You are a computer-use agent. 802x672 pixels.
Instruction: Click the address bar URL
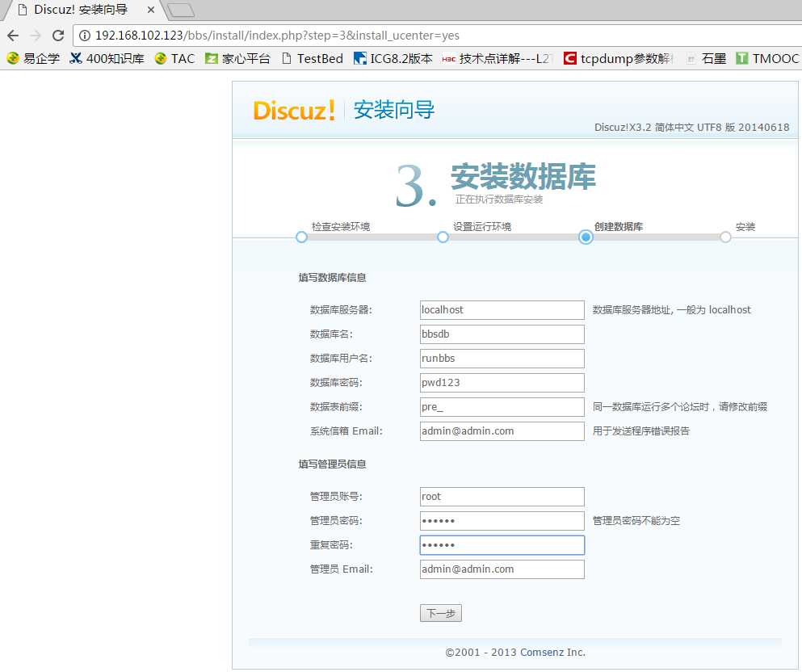coord(277,36)
